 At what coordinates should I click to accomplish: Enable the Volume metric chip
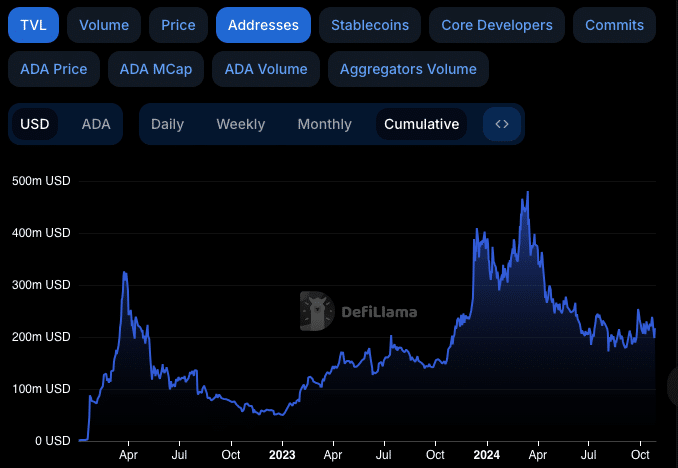click(x=104, y=24)
